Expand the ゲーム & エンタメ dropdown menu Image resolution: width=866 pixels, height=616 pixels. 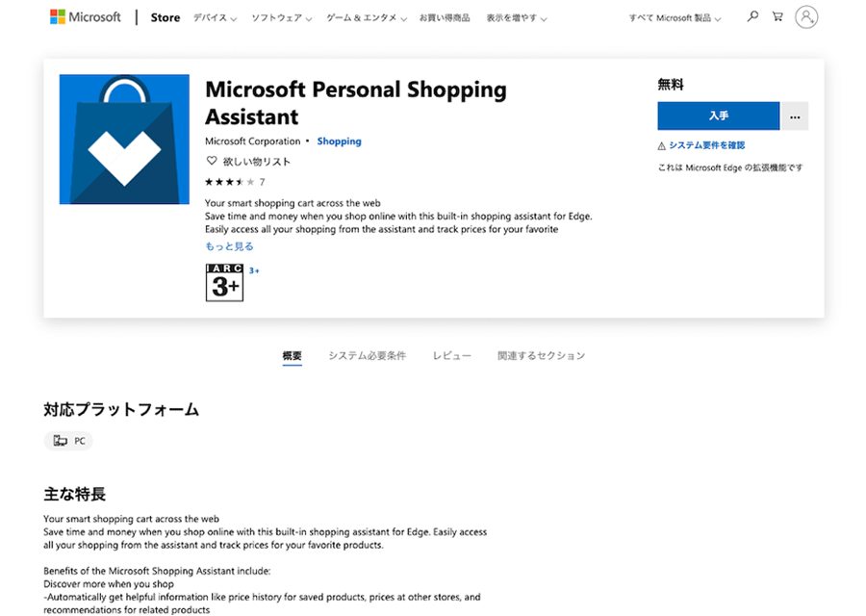pyautogui.click(x=367, y=18)
